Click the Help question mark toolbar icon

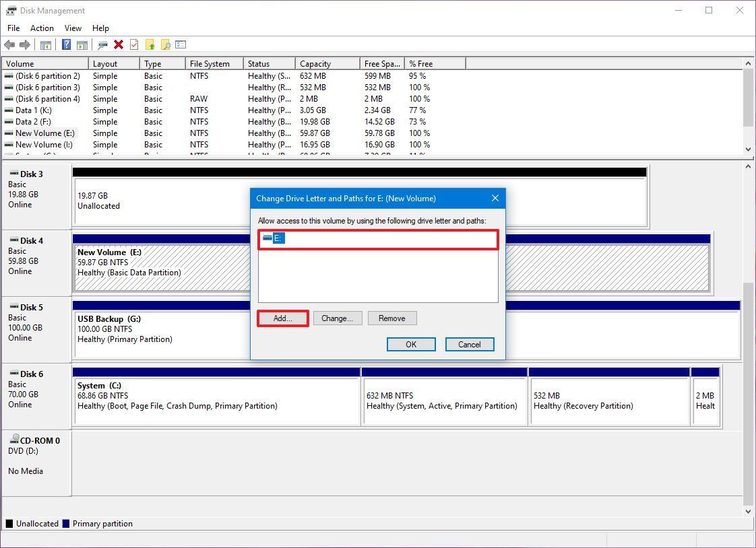pyautogui.click(x=65, y=44)
